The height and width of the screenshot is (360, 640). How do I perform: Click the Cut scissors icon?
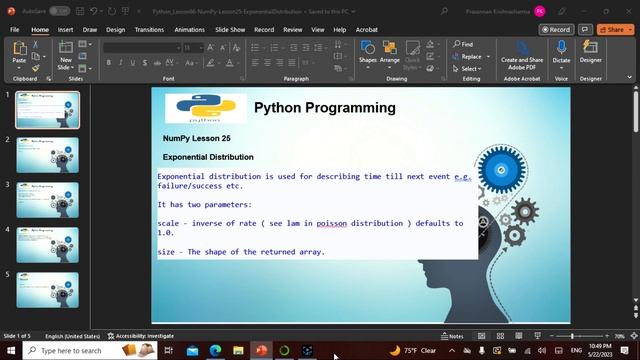(36, 44)
